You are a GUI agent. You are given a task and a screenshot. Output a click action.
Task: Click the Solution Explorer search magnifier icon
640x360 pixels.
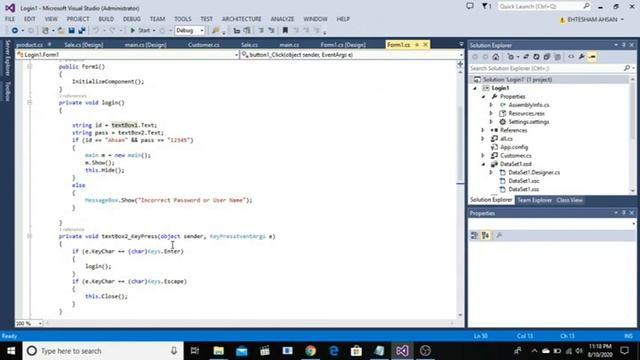tap(627, 69)
